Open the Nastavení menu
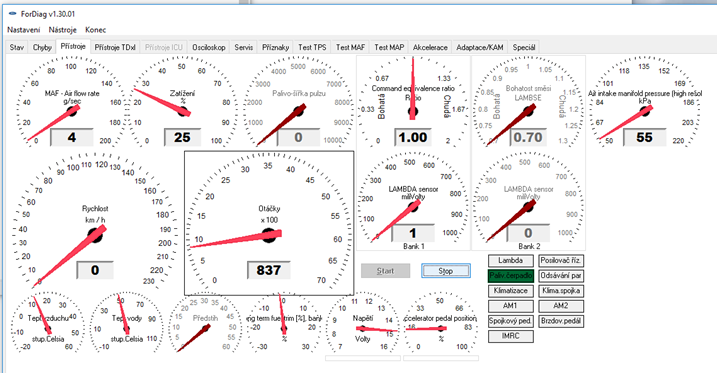 tap(24, 30)
